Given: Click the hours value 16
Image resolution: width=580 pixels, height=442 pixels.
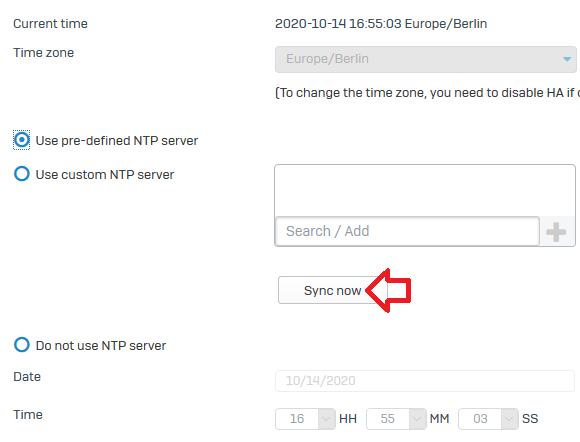Looking at the screenshot, I should pyautogui.click(x=297, y=419).
